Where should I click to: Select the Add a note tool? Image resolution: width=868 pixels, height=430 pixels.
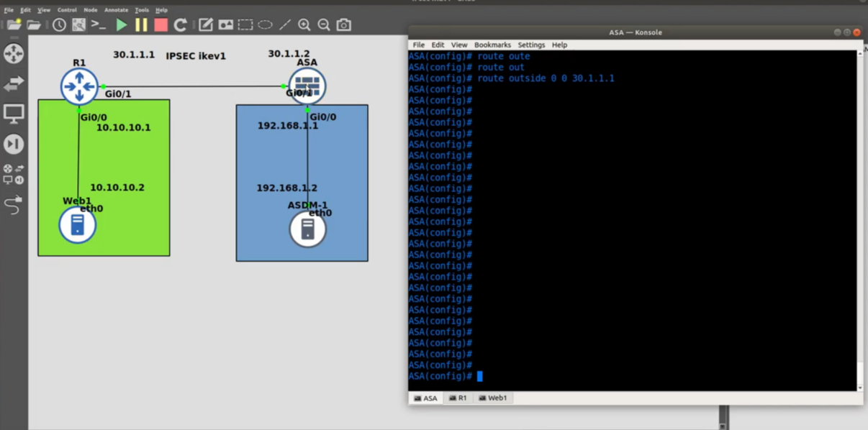pos(206,25)
